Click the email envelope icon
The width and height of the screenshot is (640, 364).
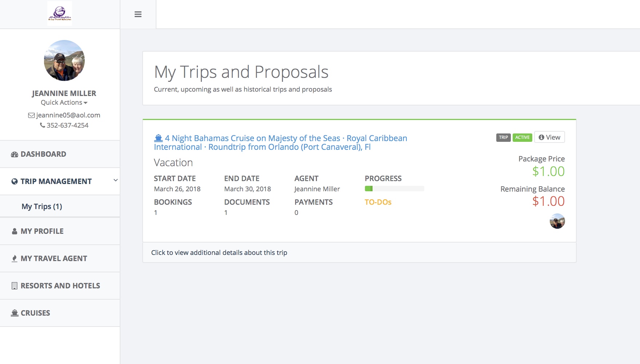[31, 115]
